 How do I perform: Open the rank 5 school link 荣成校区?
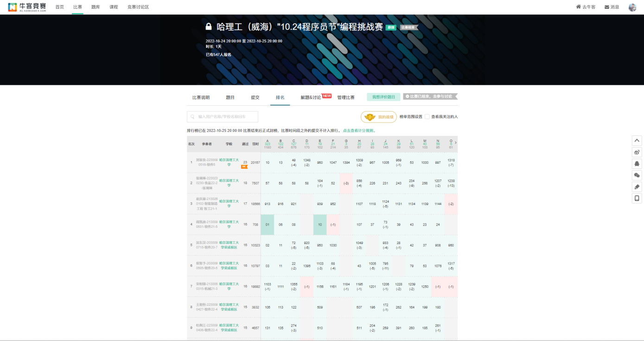[x=229, y=245]
